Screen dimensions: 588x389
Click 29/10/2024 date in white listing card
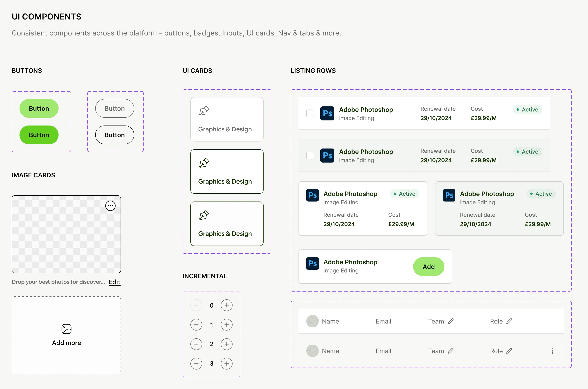[x=339, y=224]
